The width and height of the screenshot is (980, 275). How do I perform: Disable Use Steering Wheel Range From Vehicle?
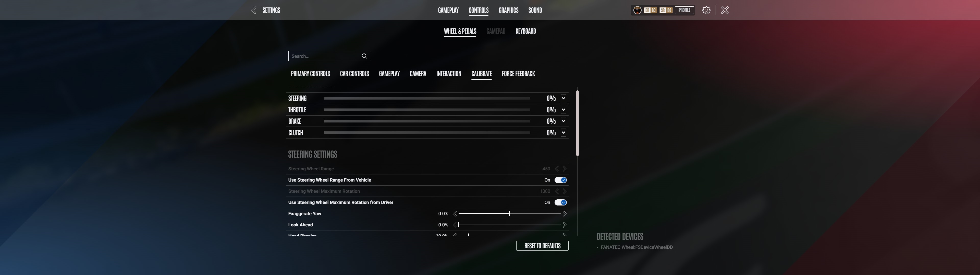coord(560,180)
